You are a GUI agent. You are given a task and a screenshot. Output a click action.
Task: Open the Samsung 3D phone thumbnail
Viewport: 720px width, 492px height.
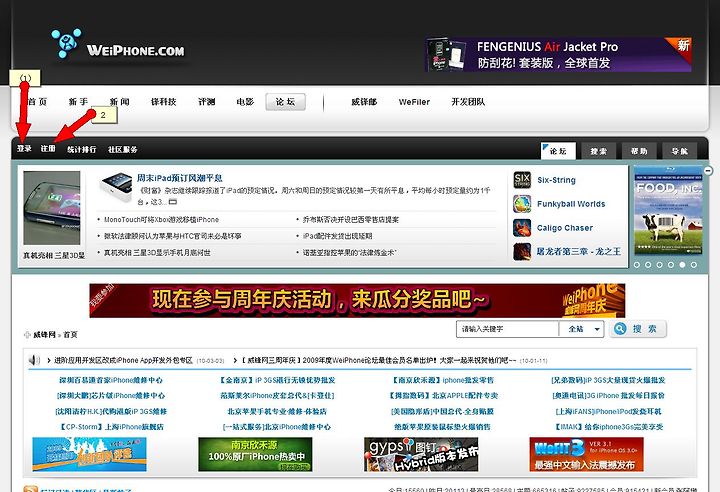(x=52, y=208)
